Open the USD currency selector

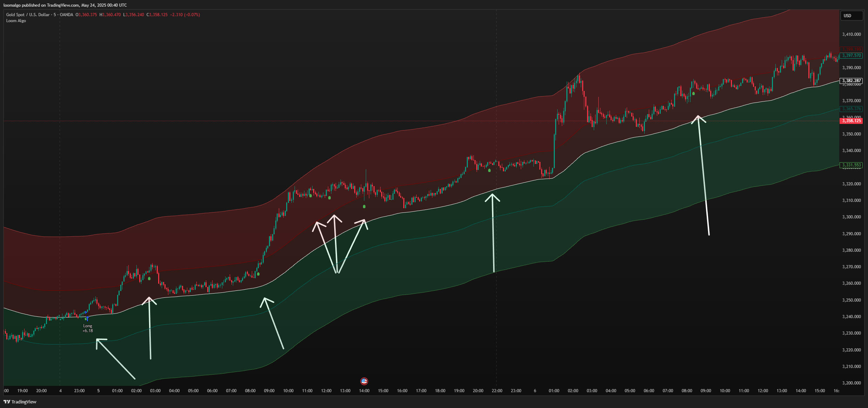(x=851, y=16)
